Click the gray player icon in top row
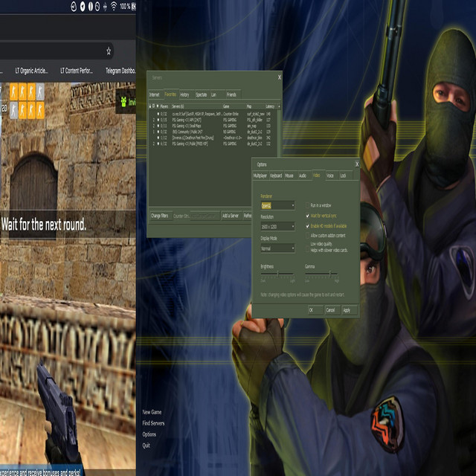The width and height of the screenshot is (476, 476). tap(40, 91)
